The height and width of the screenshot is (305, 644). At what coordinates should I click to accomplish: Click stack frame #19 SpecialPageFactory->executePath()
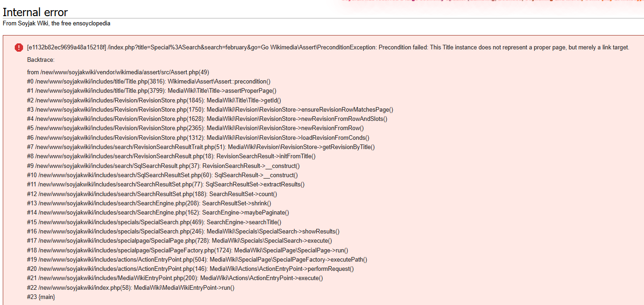(x=197, y=260)
